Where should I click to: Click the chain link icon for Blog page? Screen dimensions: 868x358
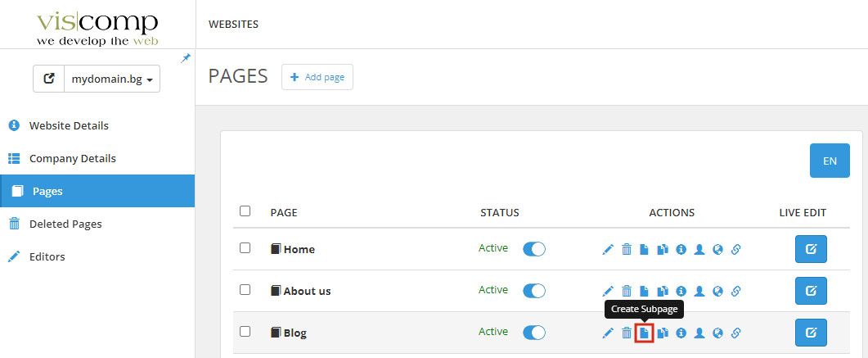pos(735,333)
